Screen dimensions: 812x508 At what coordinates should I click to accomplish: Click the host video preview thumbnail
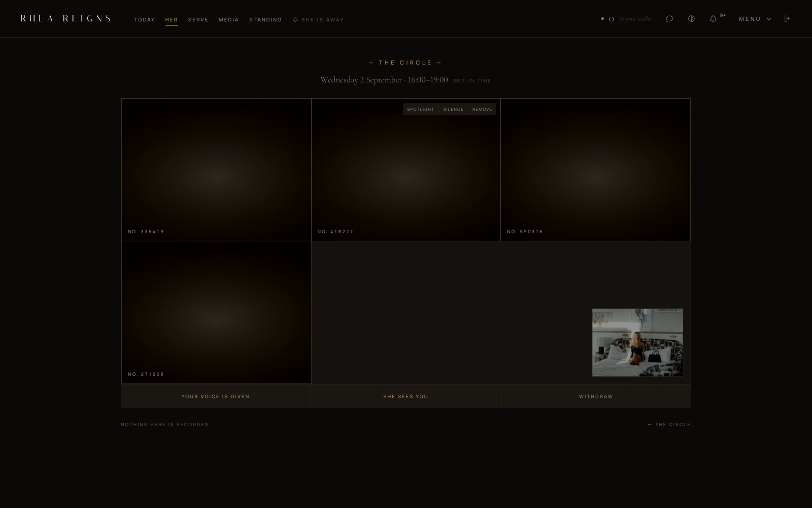click(637, 342)
